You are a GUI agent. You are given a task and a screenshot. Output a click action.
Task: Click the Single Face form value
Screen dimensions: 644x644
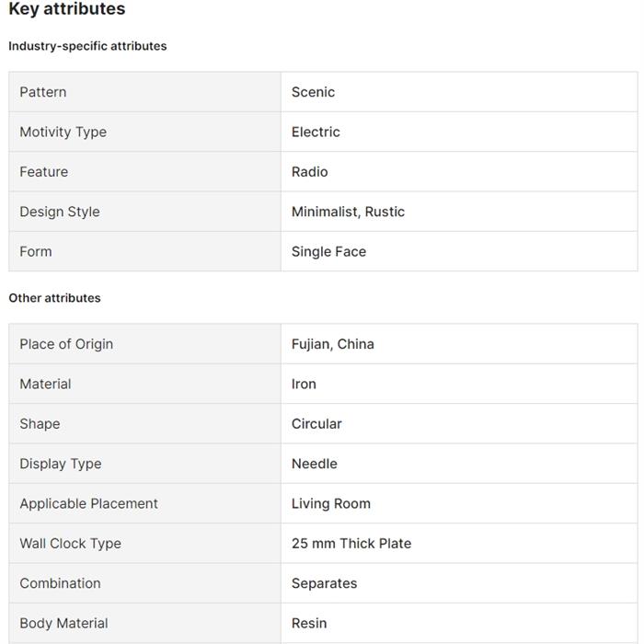(x=328, y=251)
